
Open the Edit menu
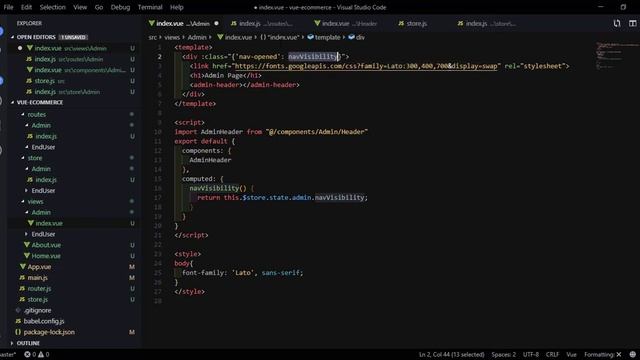(26, 7)
